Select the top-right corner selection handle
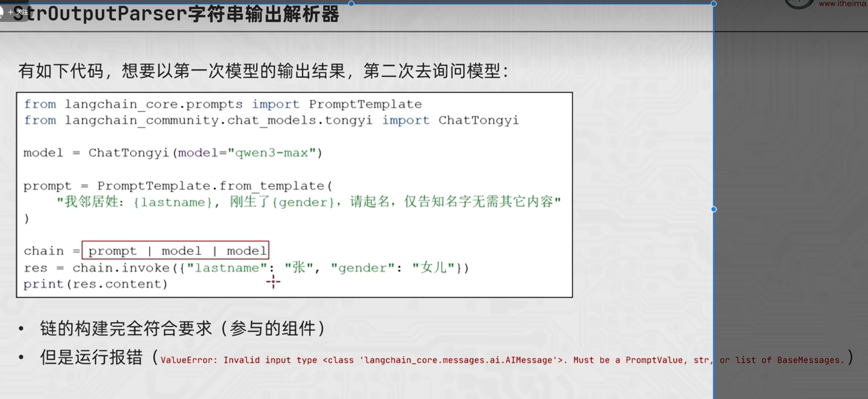This screenshot has width=868, height=399. click(713, 3)
